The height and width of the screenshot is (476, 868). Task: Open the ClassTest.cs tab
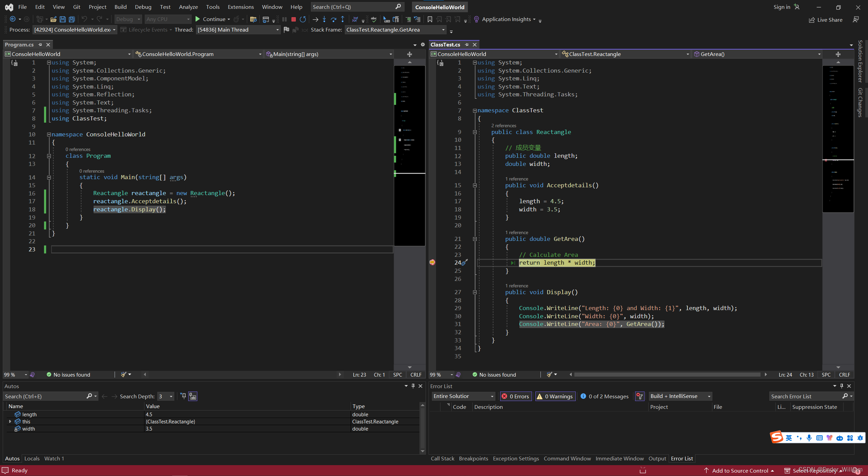[446, 44]
